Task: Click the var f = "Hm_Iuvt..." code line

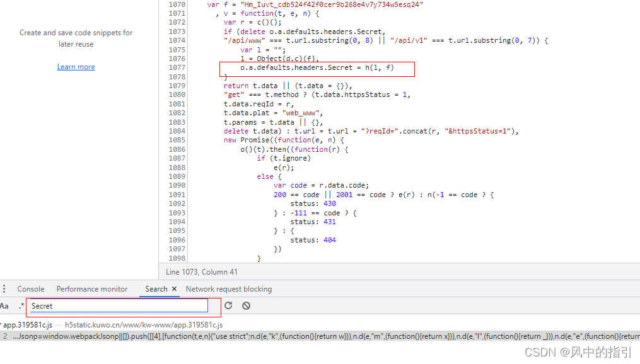Action: [x=315, y=4]
